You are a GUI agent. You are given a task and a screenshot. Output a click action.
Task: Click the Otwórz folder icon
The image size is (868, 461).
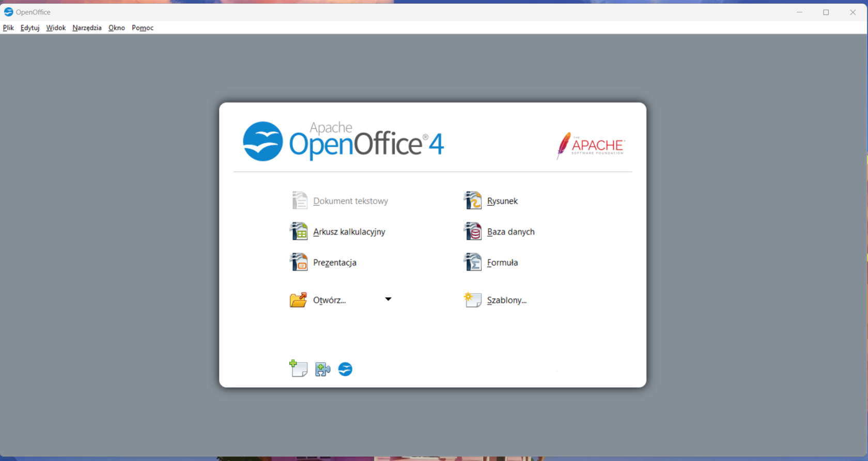point(298,300)
